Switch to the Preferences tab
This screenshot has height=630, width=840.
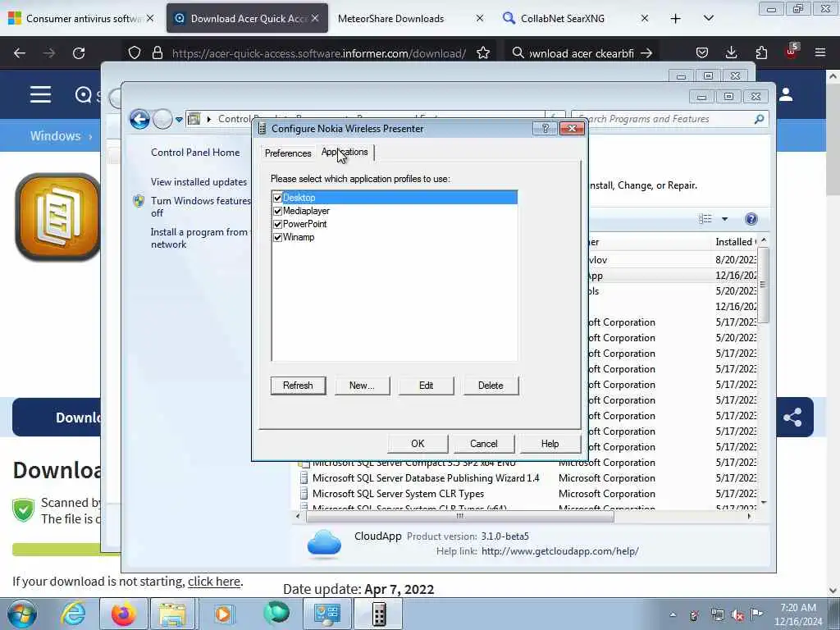(288, 153)
